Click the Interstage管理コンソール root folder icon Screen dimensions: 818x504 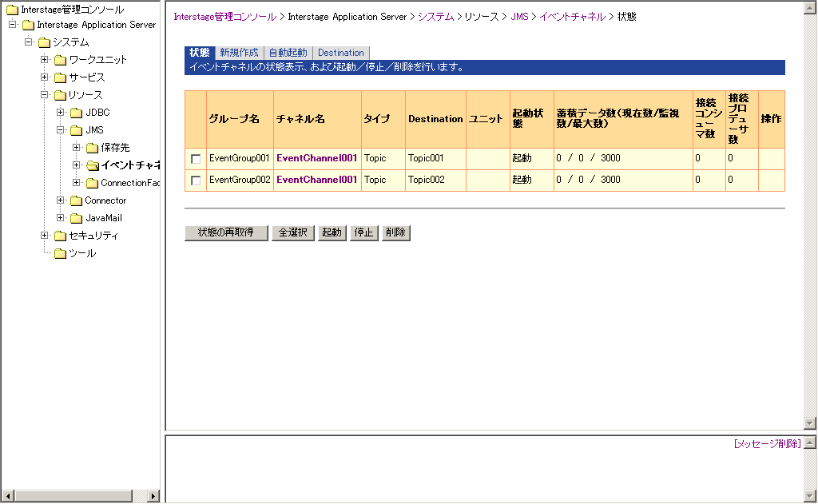[12, 10]
